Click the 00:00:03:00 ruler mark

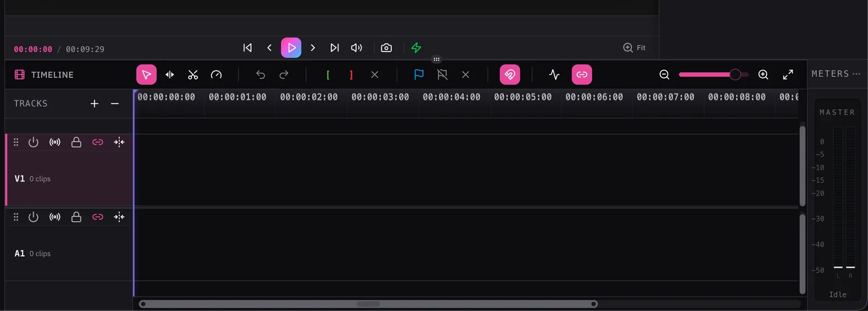[x=380, y=97]
